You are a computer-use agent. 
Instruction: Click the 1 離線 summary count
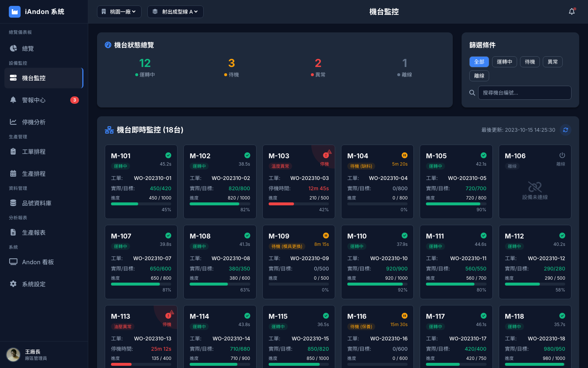(x=405, y=63)
